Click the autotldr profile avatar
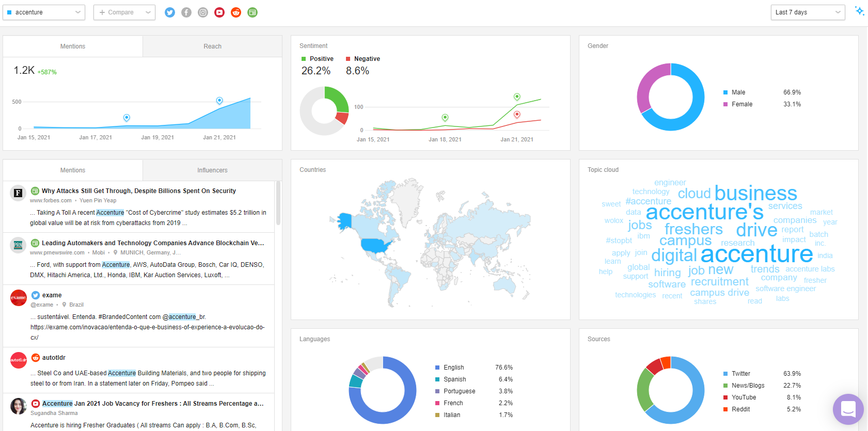Image resolution: width=868 pixels, height=431 pixels. 19,360
